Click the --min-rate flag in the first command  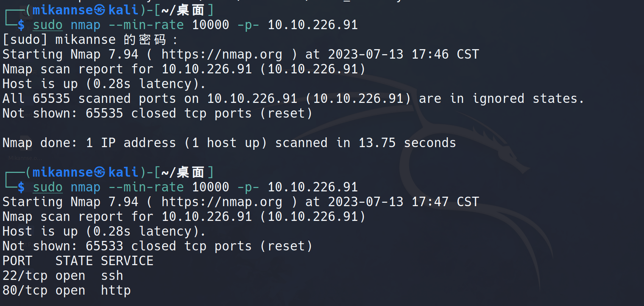(146, 25)
